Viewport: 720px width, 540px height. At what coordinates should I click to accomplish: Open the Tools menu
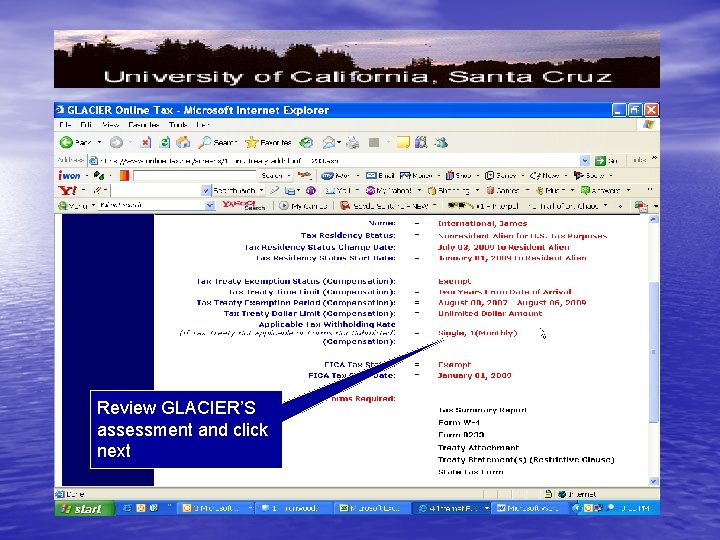178,124
